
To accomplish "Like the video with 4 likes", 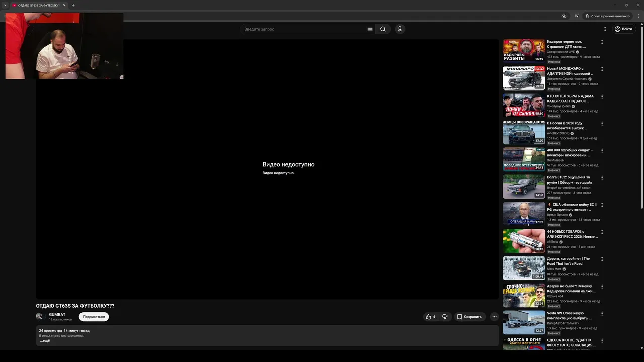I will click(x=430, y=317).
